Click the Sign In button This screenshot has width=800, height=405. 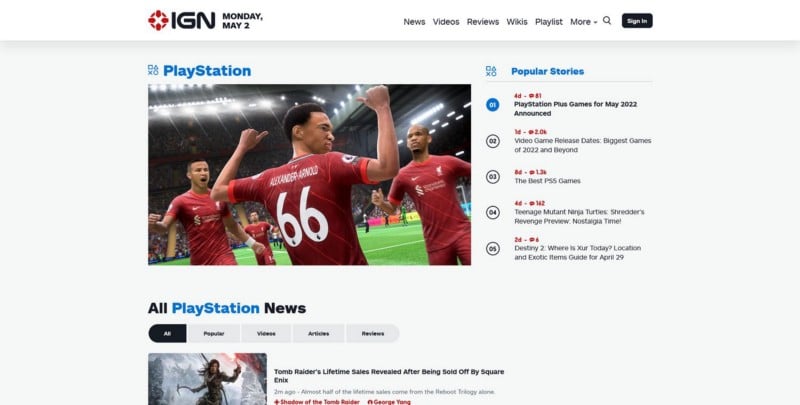637,21
